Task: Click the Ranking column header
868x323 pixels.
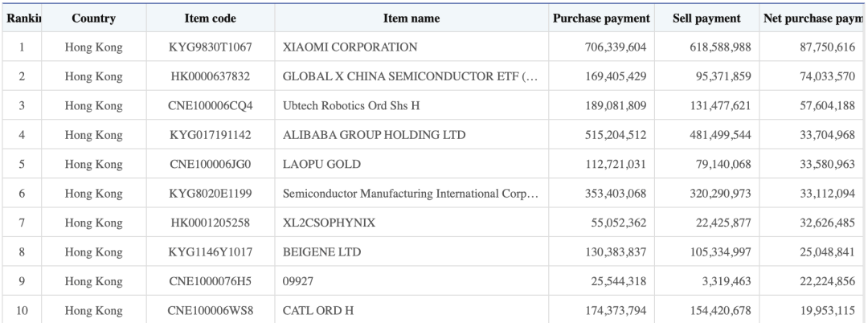Action: click(x=22, y=18)
